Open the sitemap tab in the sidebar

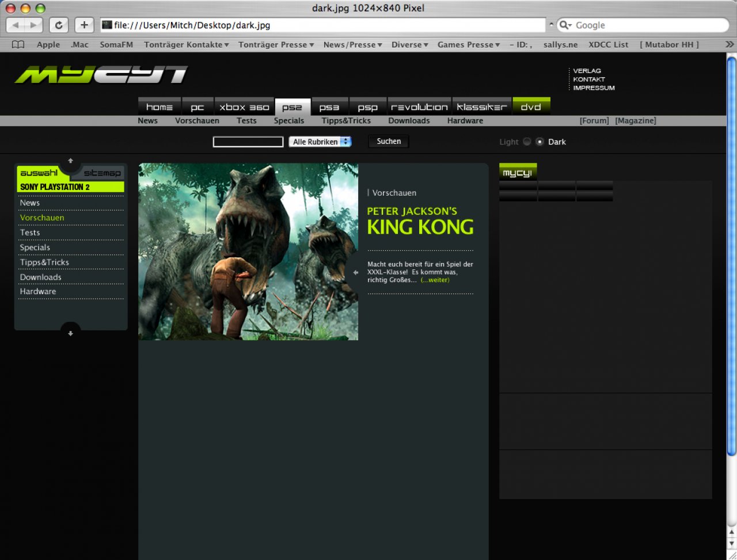click(x=102, y=173)
